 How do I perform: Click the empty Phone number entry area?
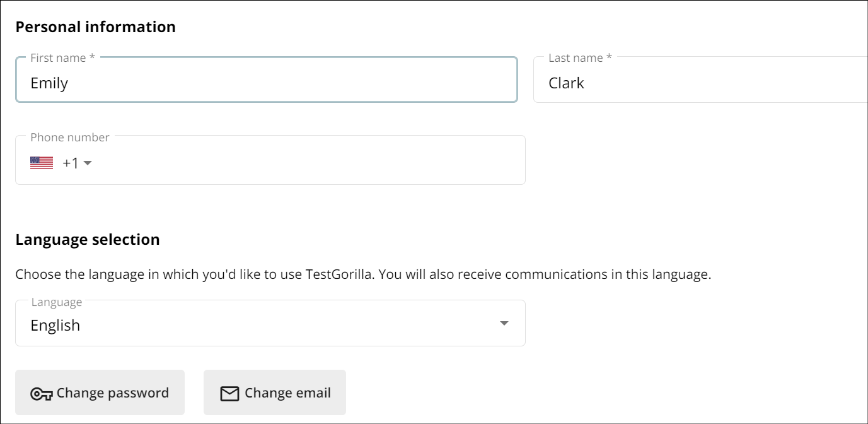(x=309, y=163)
